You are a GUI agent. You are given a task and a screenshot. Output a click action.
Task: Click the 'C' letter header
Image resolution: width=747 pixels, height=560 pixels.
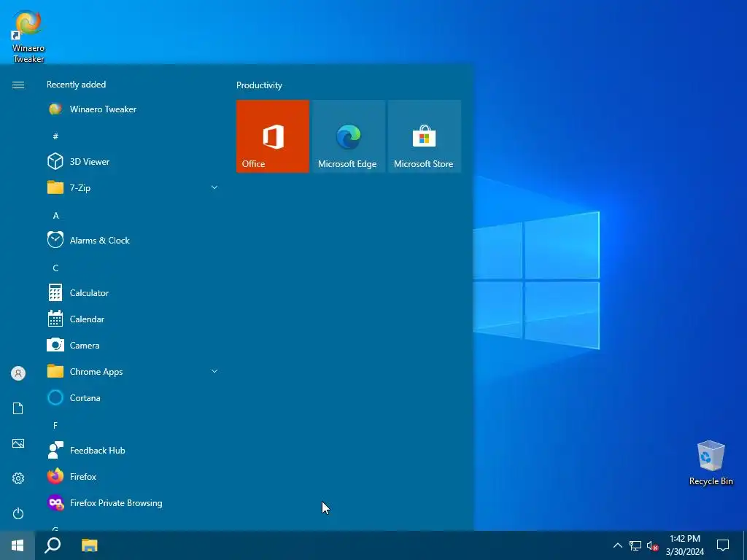tap(55, 268)
